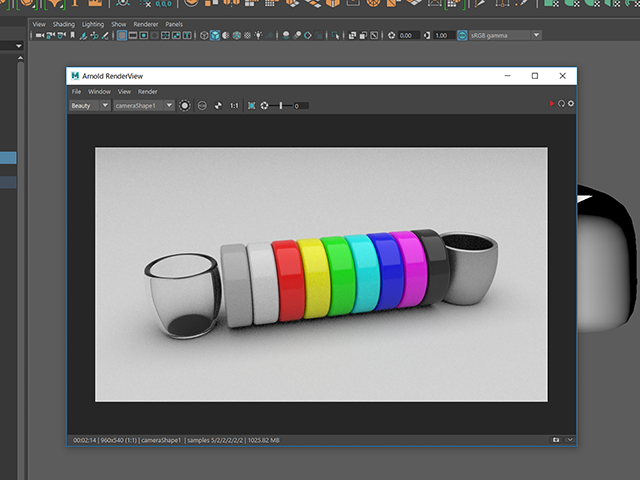The image size is (640, 480).
Task: Open the Window menu in Arnold RenderView
Action: [x=99, y=91]
